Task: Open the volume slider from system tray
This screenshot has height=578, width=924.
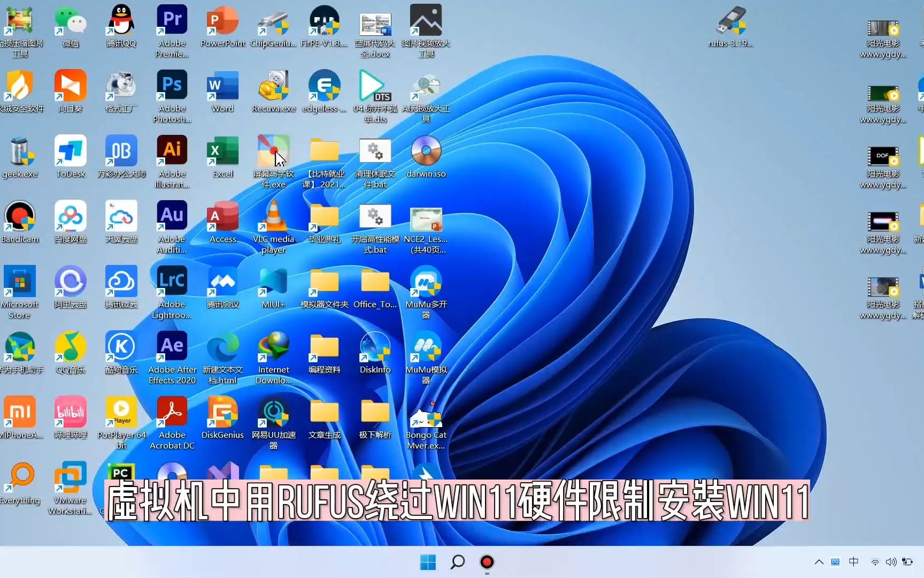Action: (x=891, y=562)
